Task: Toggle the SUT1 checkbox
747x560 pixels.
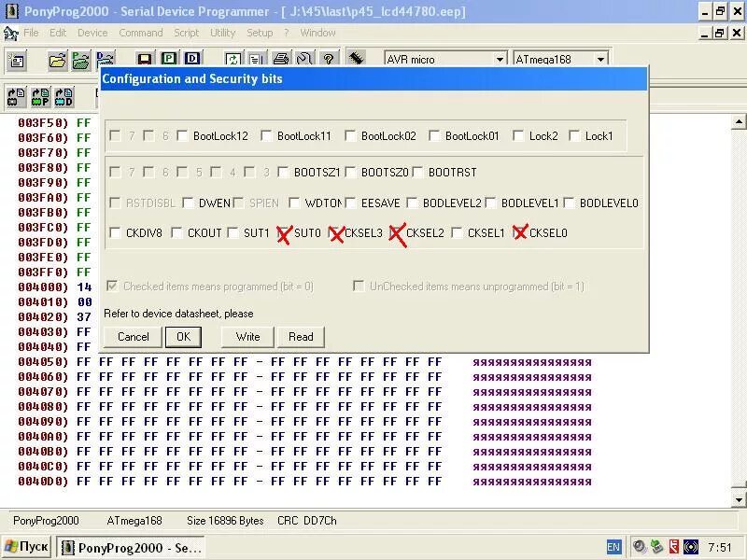Action: [x=233, y=232]
